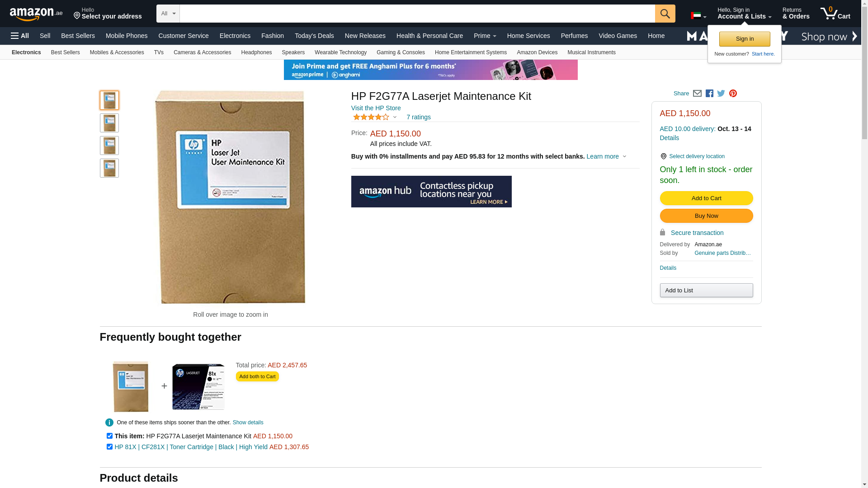Viewport: 868px width, 488px height.
Task: Share product on Facebook icon
Action: (x=709, y=94)
